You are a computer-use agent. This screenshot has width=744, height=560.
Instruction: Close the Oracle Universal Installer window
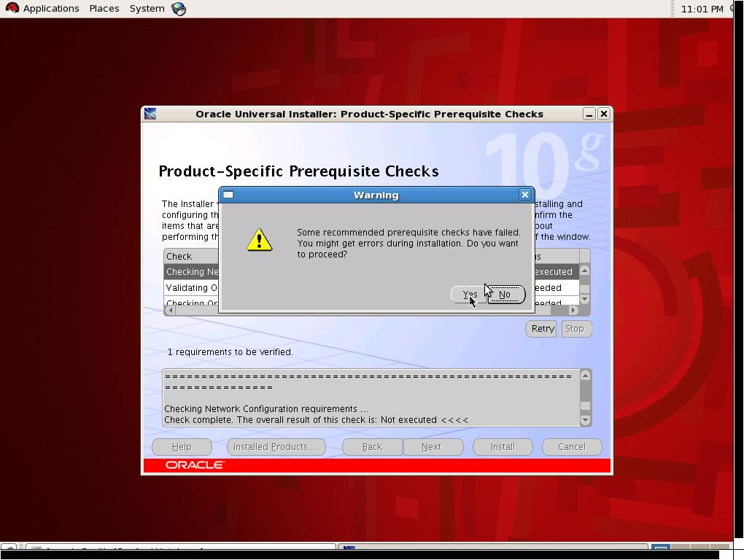point(603,114)
